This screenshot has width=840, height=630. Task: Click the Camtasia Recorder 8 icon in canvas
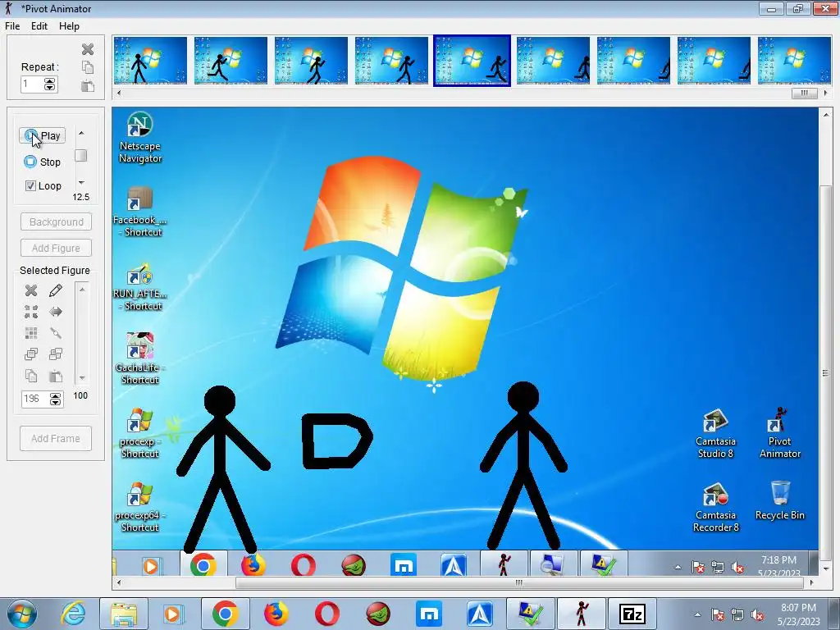coord(715,507)
